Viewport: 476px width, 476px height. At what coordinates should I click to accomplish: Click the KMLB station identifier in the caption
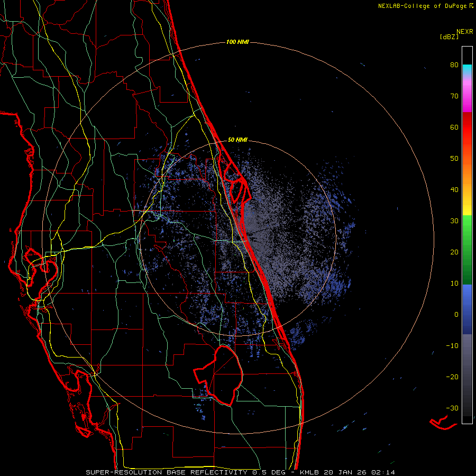310,472
